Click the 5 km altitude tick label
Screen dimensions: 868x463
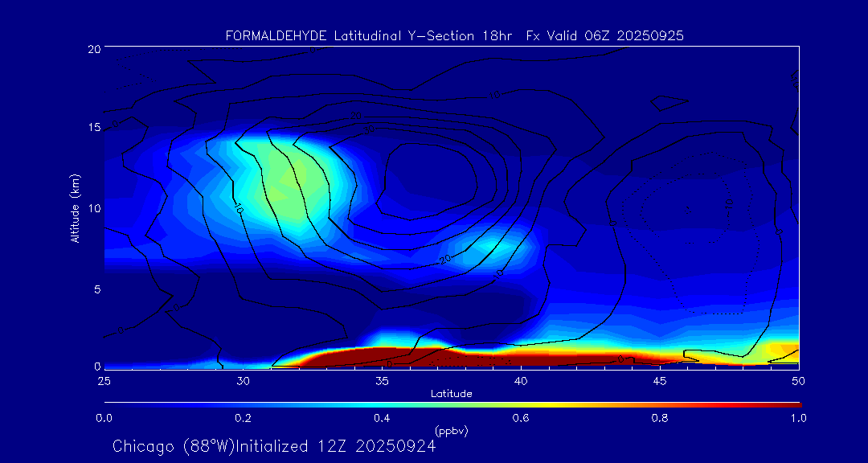[x=96, y=289]
